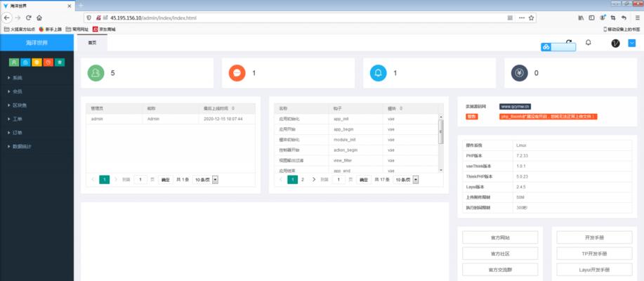Open the 常用网址 bookmark folder

point(77,30)
